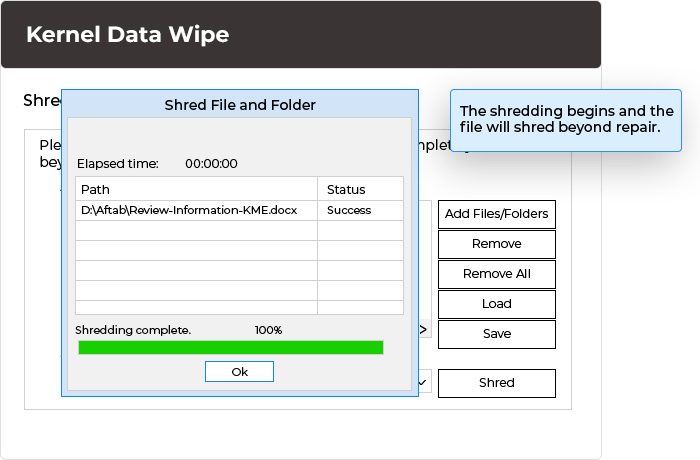The height and width of the screenshot is (460, 700).
Task: Click the Kernel Data Wipe header title
Action: (128, 34)
